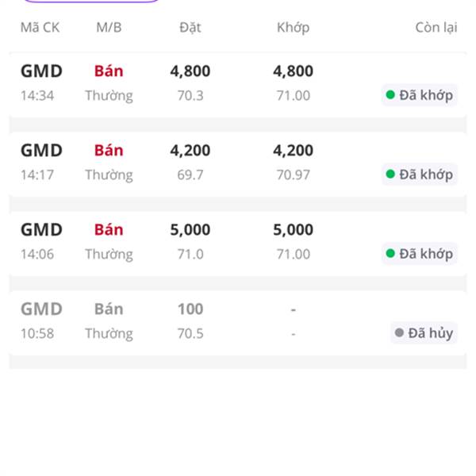This screenshot has height=476, width=476.
Task: Click the "Khớp" column header
Action: tap(293, 28)
